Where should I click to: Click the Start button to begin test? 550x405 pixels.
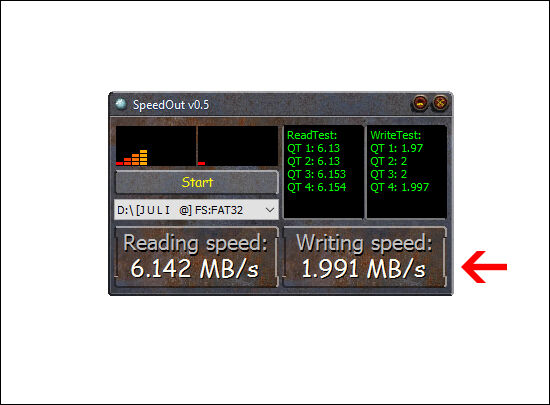pyautogui.click(x=197, y=182)
